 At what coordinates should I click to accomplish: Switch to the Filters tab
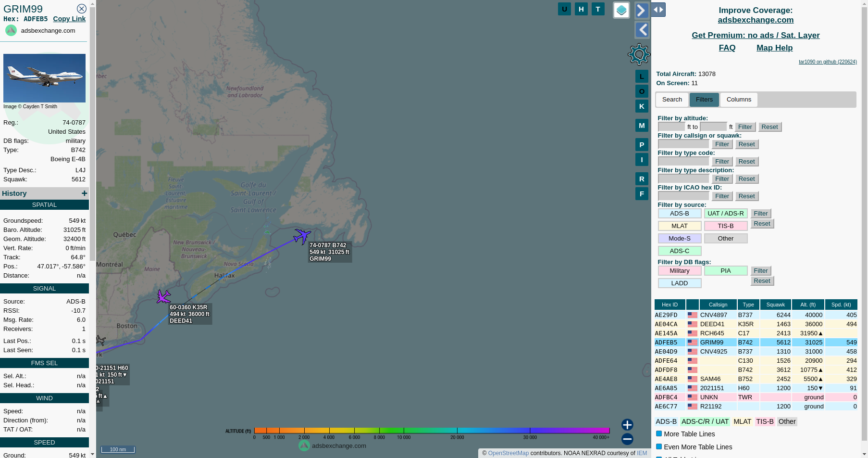pos(704,100)
